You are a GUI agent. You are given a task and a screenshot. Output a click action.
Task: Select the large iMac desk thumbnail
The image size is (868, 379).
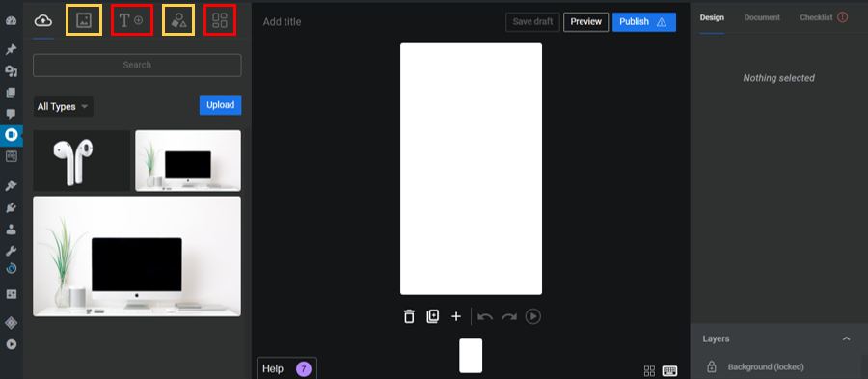point(137,257)
